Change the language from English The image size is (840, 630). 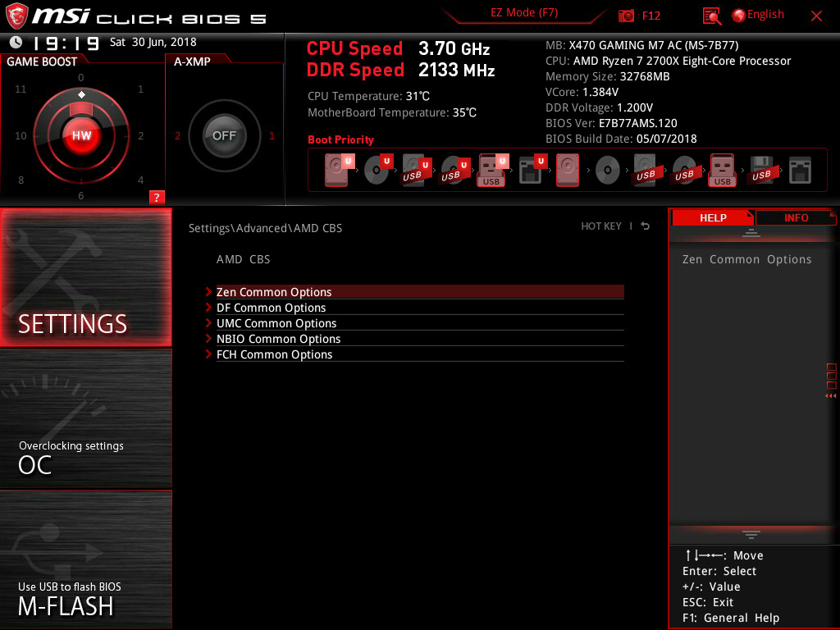pos(765,15)
